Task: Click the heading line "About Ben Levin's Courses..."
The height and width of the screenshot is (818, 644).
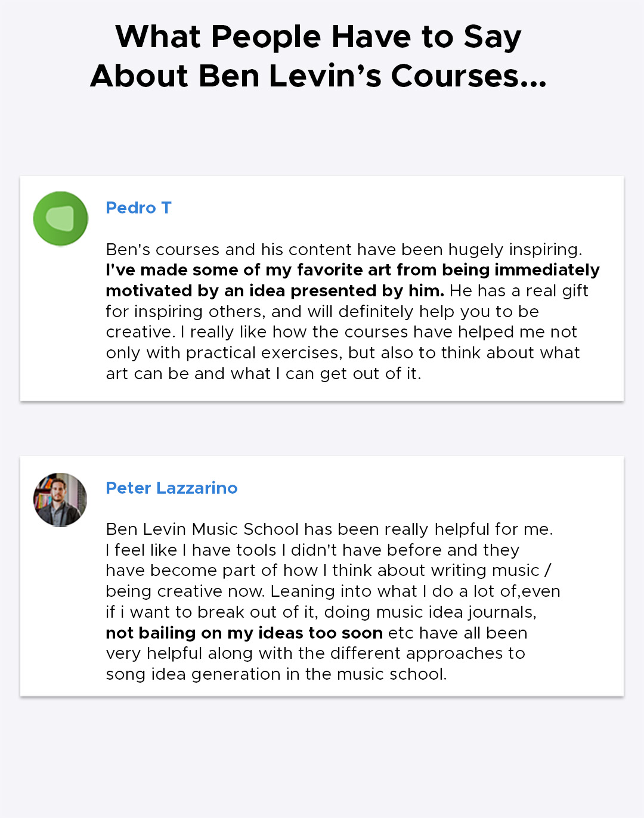Action: click(318, 76)
